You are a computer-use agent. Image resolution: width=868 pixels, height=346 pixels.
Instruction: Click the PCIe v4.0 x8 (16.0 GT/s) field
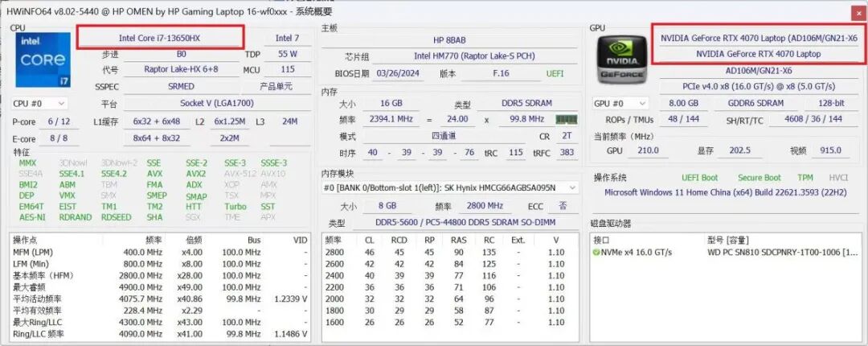[x=759, y=87]
